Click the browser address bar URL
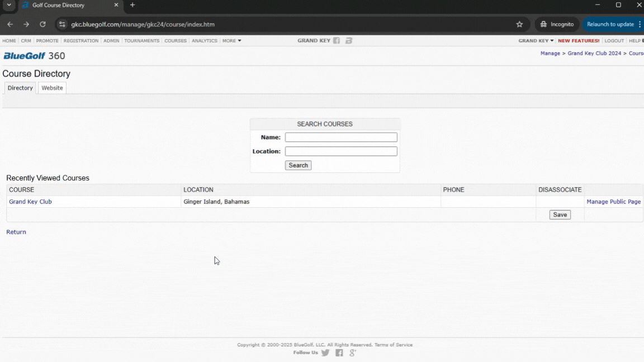This screenshot has width=644, height=362. (143, 24)
